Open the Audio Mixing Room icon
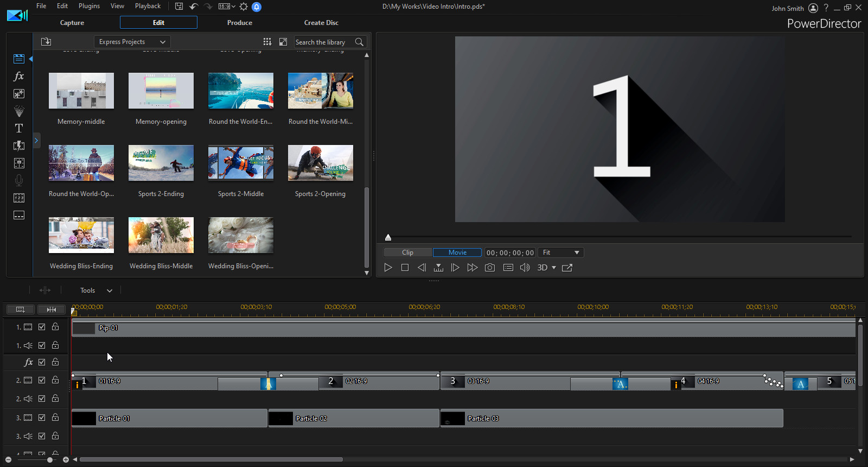Image resolution: width=868 pixels, height=467 pixels. point(19,163)
